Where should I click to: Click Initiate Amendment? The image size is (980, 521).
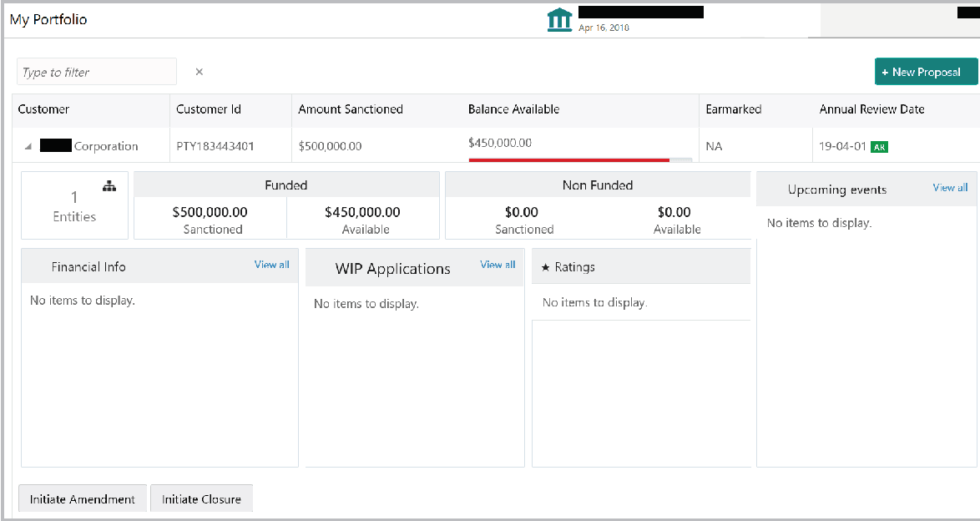pyautogui.click(x=81, y=498)
